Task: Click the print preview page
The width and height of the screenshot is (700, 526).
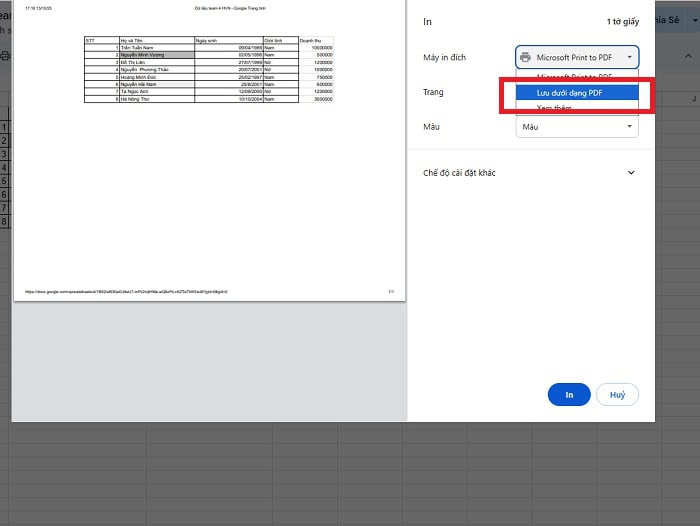Action: pos(209,200)
